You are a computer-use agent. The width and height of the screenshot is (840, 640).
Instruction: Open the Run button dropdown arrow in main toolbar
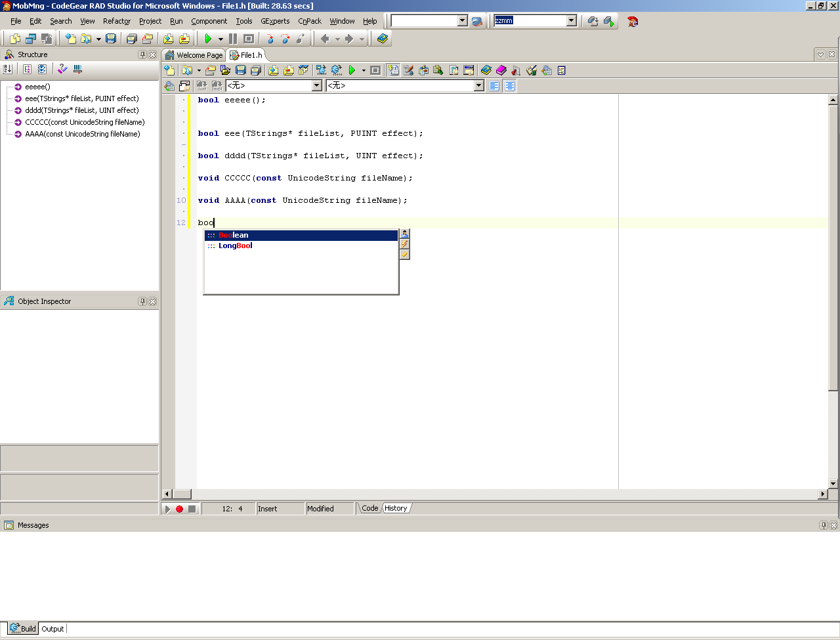pyautogui.click(x=220, y=39)
